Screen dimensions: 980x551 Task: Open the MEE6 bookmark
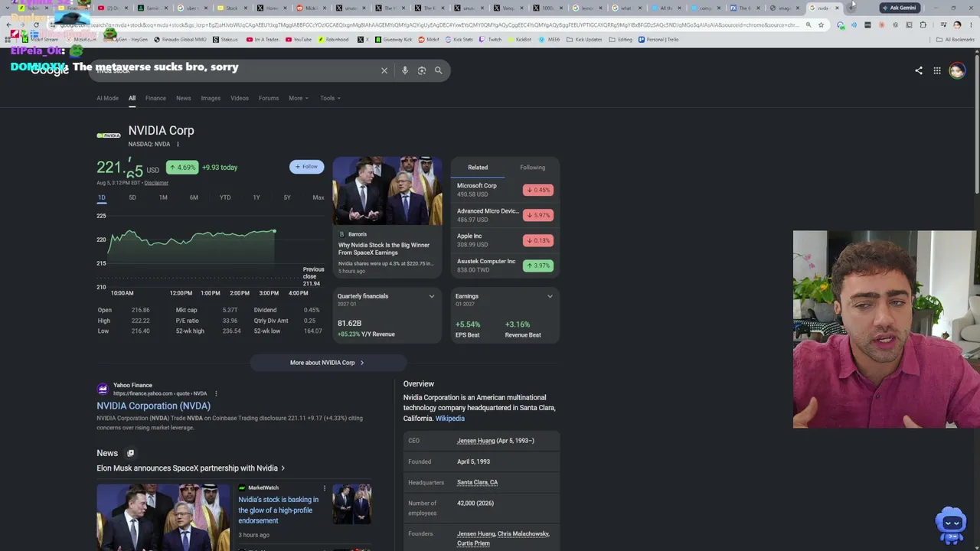550,40
